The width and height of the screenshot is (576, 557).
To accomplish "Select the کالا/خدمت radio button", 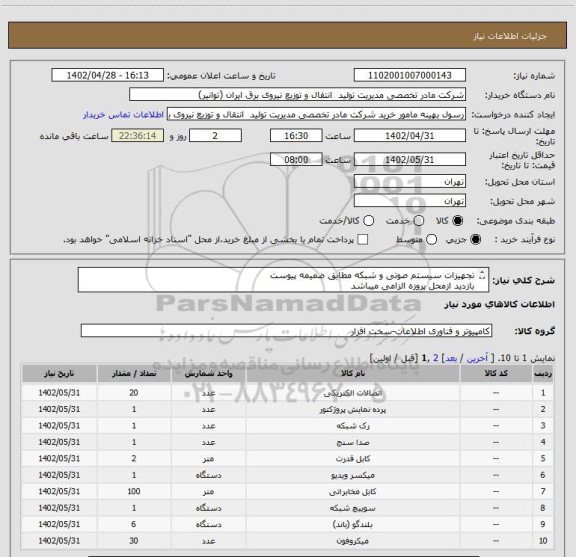I will click(x=368, y=220).
